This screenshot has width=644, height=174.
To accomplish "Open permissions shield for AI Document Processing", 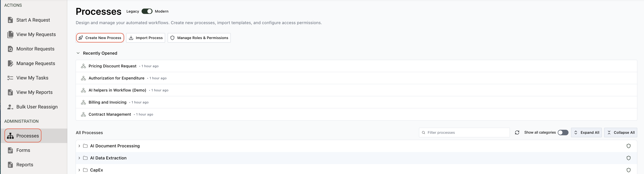I will coord(629,146).
